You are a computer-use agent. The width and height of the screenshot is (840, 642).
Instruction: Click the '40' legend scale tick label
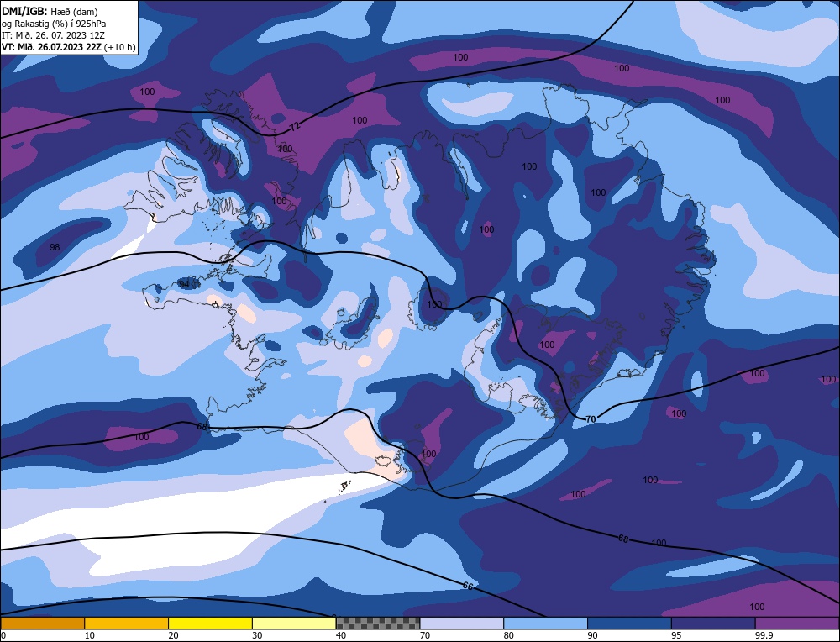(341, 635)
